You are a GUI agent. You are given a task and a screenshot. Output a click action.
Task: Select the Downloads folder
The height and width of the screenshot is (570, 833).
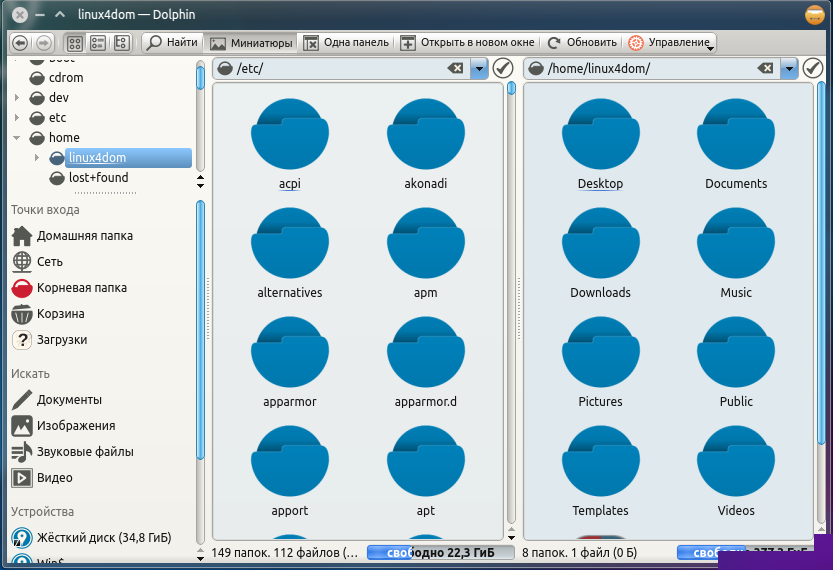click(600, 253)
